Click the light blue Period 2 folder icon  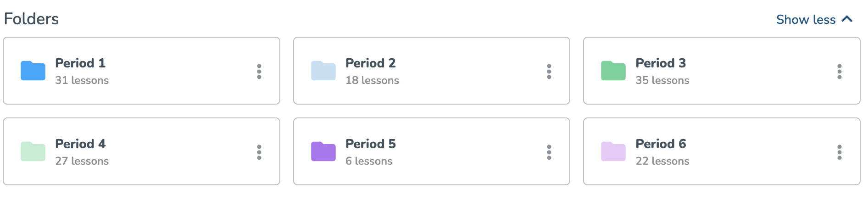click(x=323, y=71)
